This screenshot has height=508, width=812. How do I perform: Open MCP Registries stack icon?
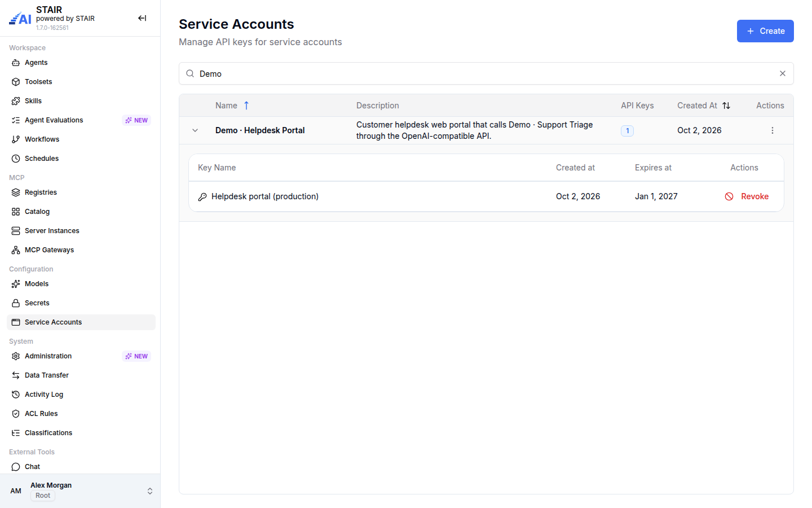(16, 192)
